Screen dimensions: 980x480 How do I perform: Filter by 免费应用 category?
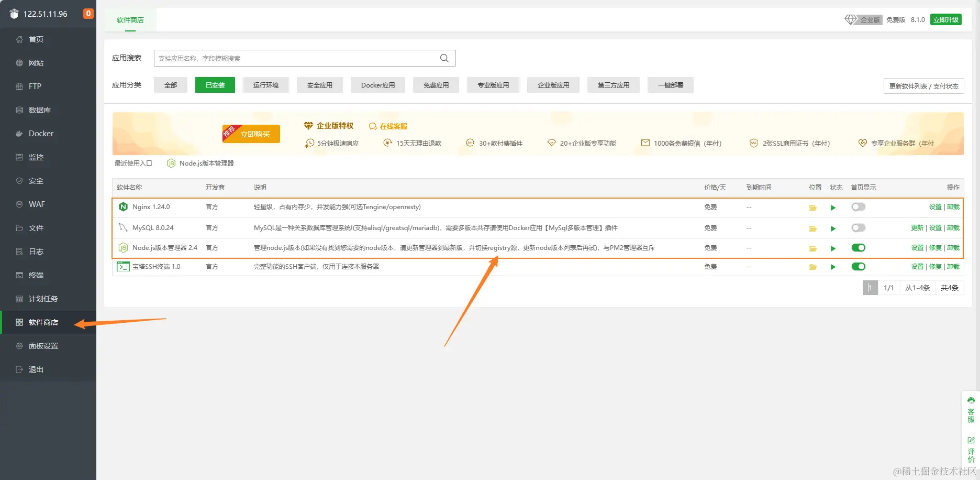click(436, 85)
